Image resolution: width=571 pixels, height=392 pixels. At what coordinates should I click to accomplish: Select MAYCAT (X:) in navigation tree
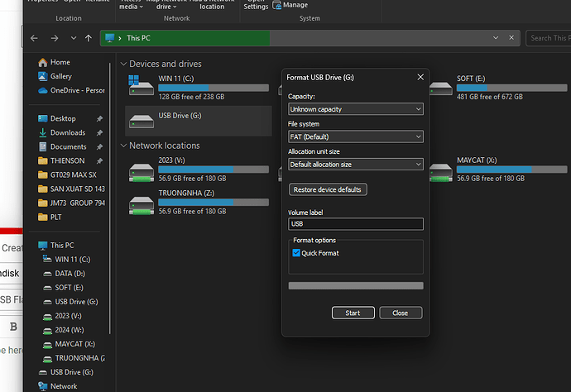point(69,344)
